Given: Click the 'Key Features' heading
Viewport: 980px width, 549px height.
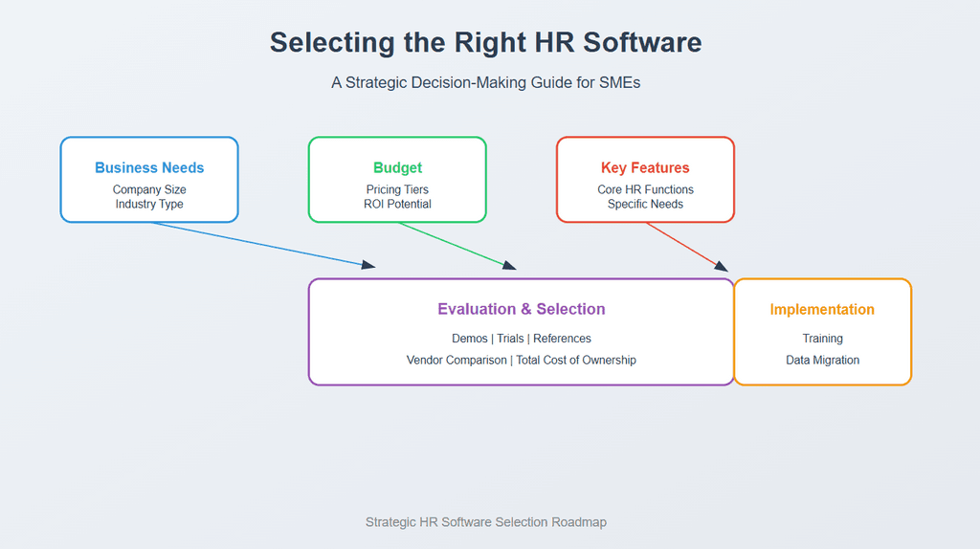Looking at the screenshot, I should [x=645, y=167].
